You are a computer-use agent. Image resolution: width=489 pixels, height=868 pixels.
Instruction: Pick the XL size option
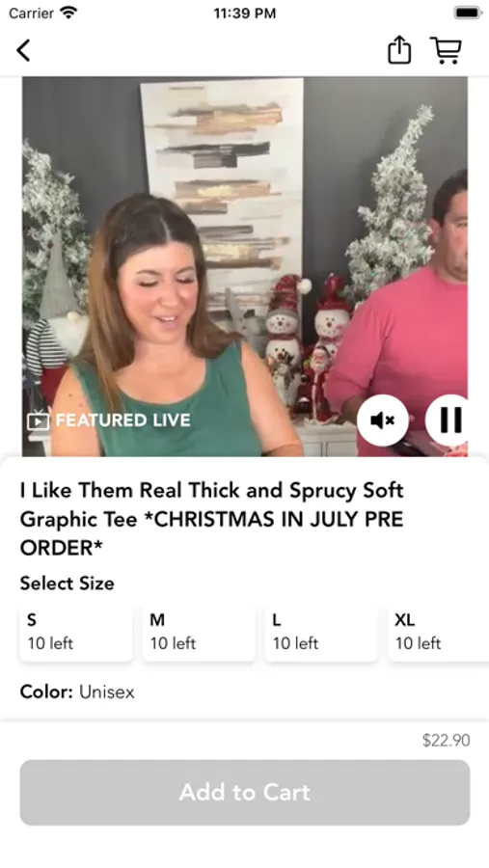[438, 632]
